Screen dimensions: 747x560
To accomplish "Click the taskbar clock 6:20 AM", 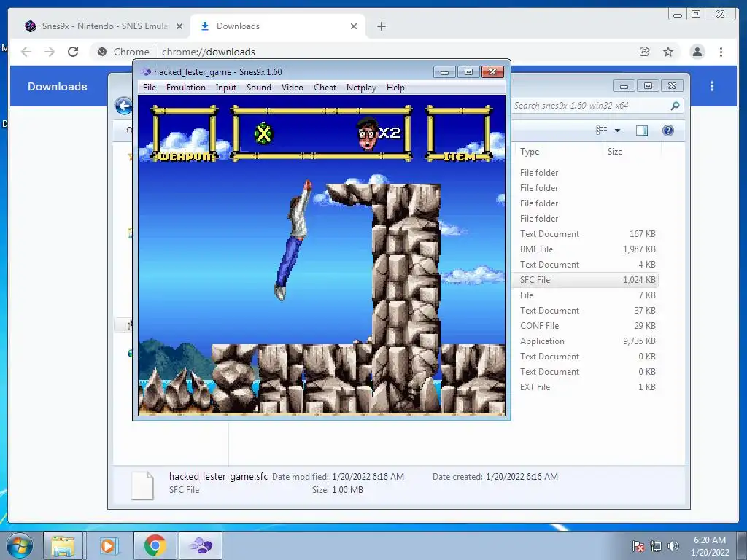I will point(710,546).
